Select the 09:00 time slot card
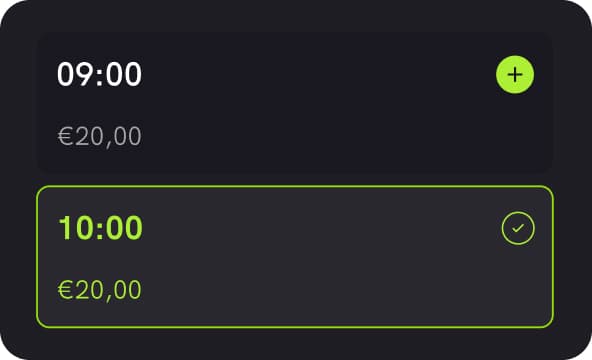Screen dimensions: 592x360 coord(294,103)
